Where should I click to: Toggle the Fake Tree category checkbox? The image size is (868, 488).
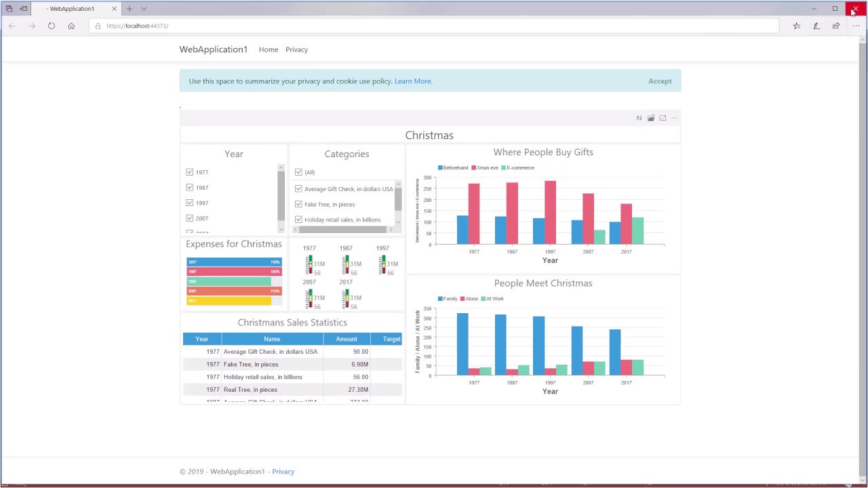click(x=298, y=204)
